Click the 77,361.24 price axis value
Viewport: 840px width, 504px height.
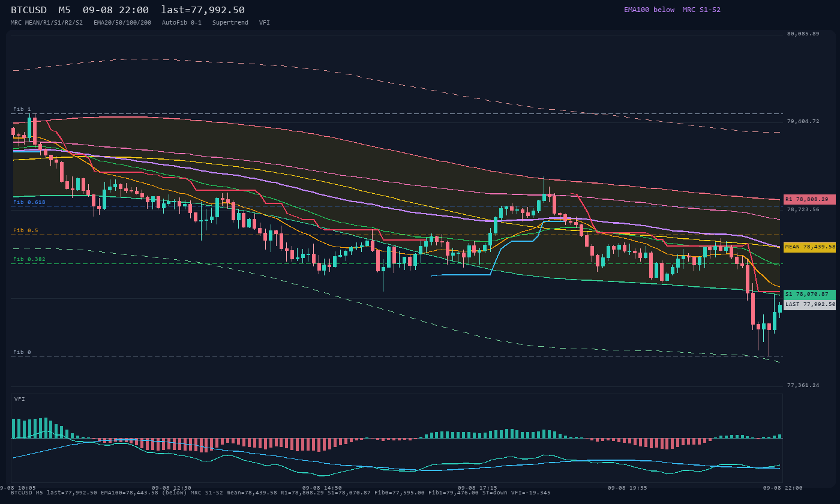tap(803, 385)
